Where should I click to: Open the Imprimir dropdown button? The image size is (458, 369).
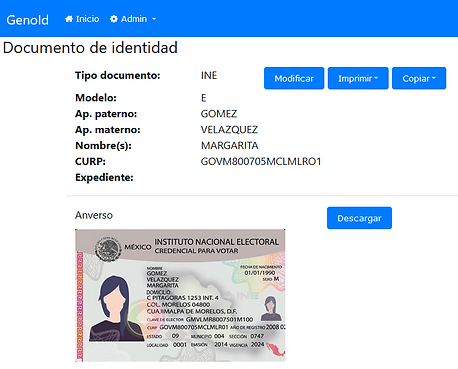358,78
